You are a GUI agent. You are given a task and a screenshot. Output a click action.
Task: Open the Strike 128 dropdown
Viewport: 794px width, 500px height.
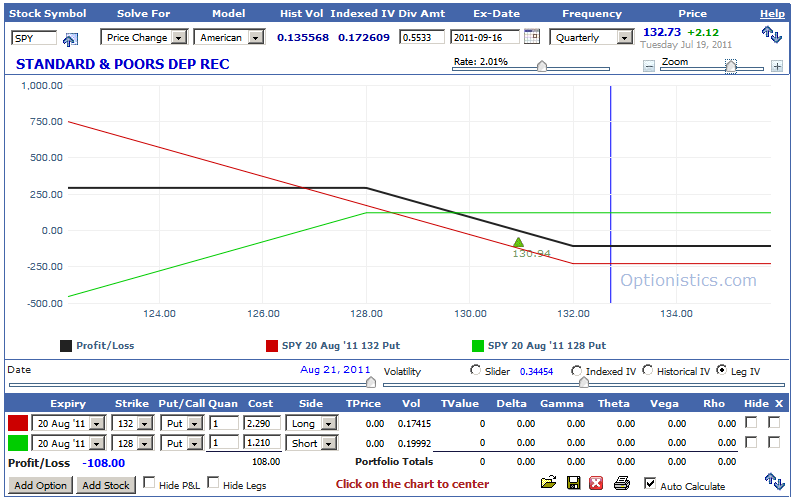pos(132,444)
